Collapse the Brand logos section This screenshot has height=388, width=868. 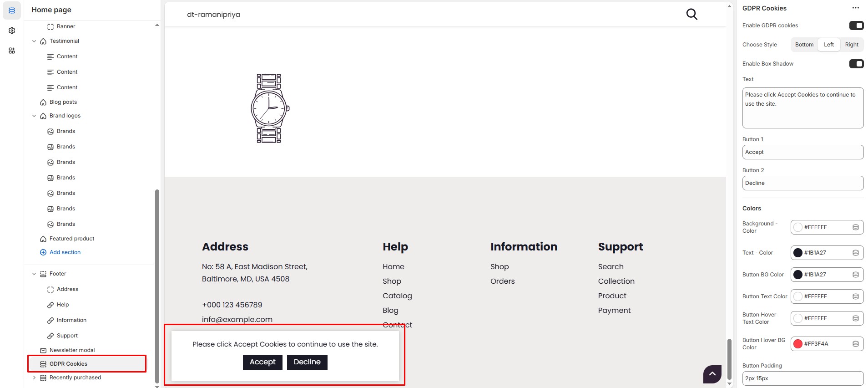pyautogui.click(x=34, y=116)
